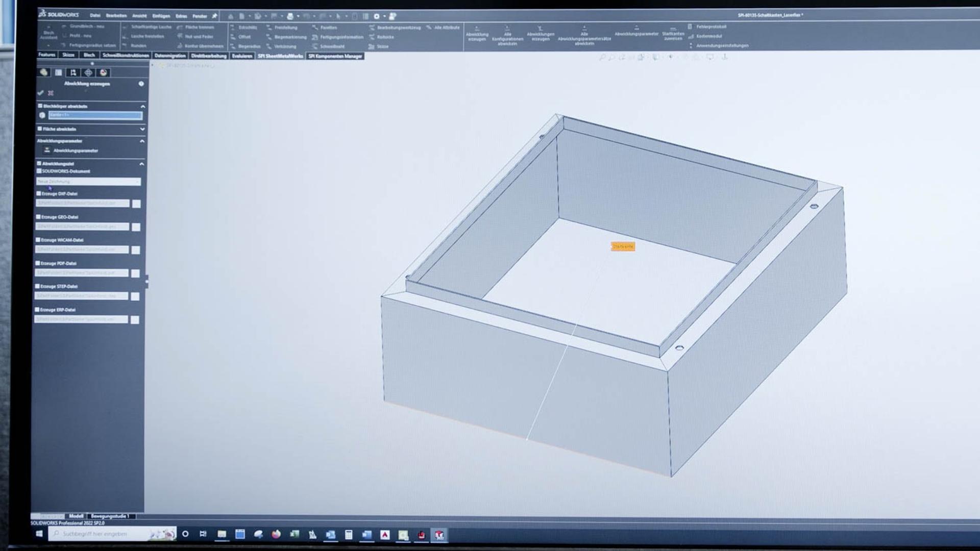Click Abwicklungen erzeugen ribbon command
The width and height of the screenshot is (980, 551).
(540, 34)
